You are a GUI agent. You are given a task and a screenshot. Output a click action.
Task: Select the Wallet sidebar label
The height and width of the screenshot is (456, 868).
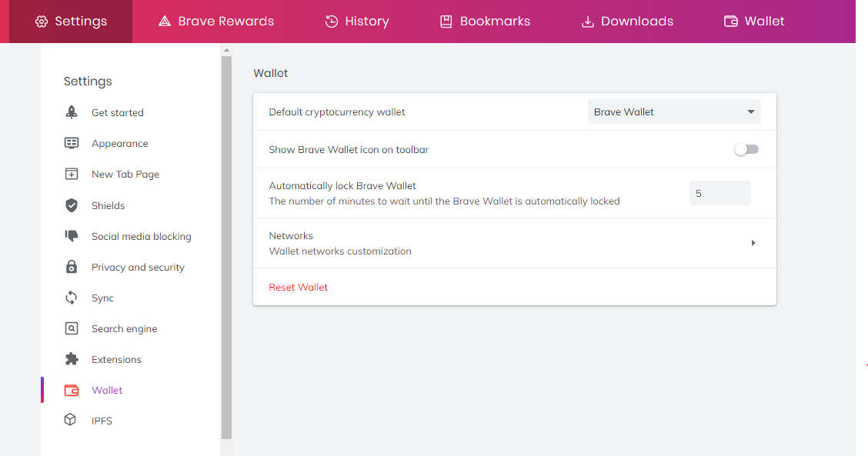107,390
